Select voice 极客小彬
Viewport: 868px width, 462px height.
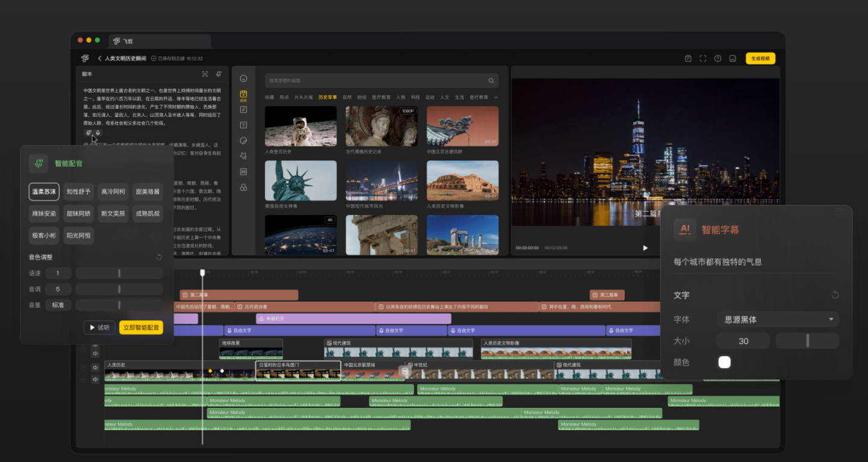coord(44,236)
